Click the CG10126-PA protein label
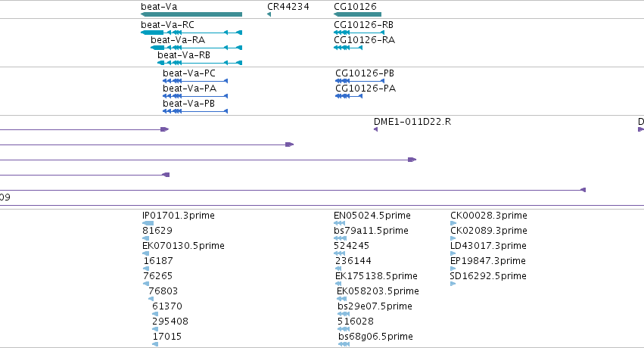Image resolution: width=644 pixels, height=348 pixels. 366,89
